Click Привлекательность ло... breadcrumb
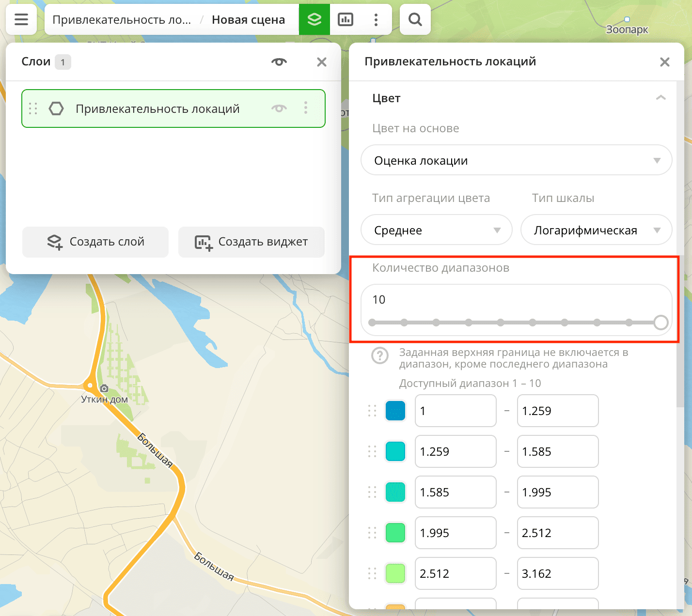692x616 pixels. pos(122,20)
